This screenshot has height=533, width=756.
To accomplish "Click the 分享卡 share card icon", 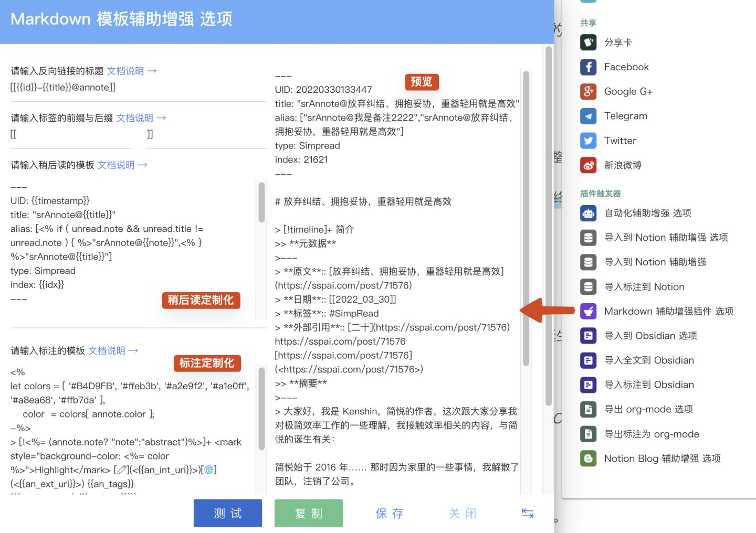I will (x=588, y=42).
